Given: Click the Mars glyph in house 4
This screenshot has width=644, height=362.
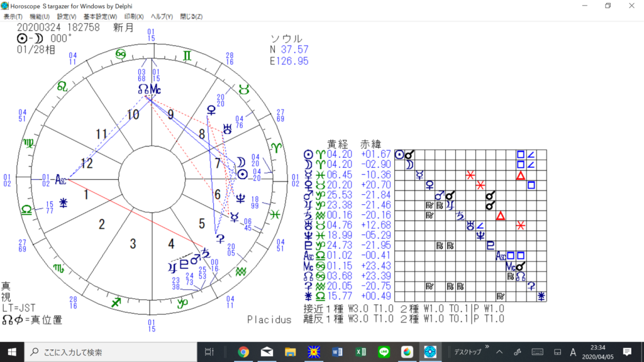Looking at the screenshot, I should tap(195, 259).
